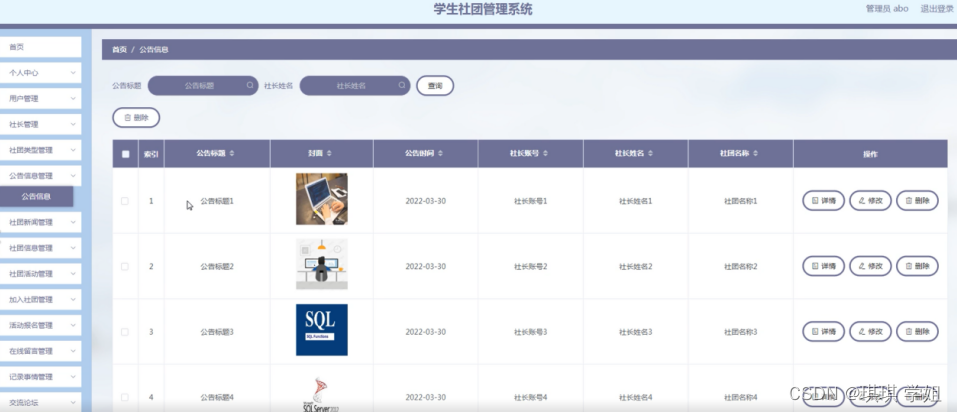Click 退出登录 link at top right
Viewport: 957px width, 412px height.
click(x=937, y=9)
